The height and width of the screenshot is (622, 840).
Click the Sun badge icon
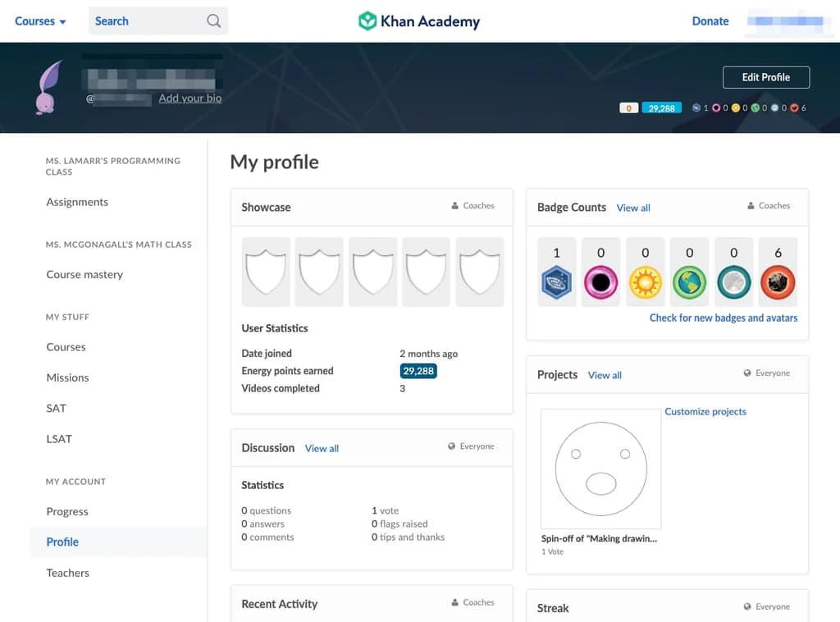point(645,282)
